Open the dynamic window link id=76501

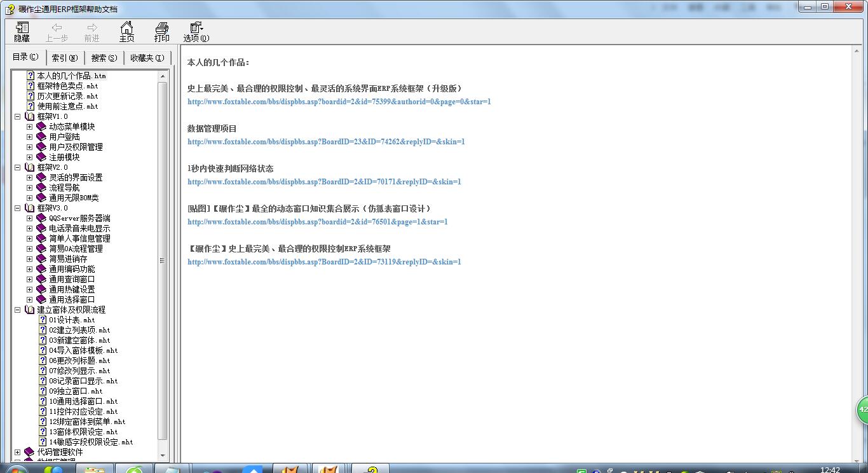pos(317,222)
